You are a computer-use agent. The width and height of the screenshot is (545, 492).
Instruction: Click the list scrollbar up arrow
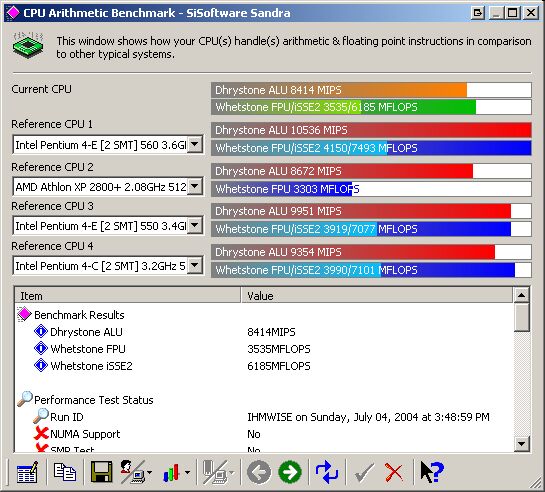tap(521, 296)
